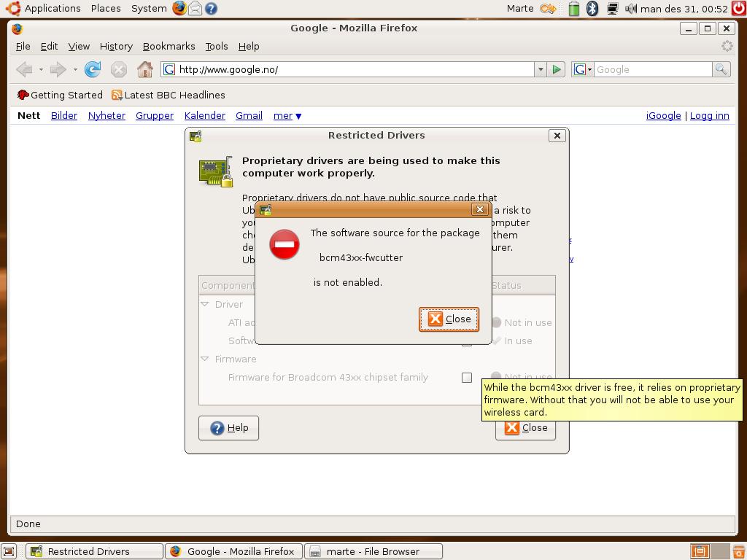The width and height of the screenshot is (747, 560).
Task: Click the red power quit icon
Action: [739, 8]
